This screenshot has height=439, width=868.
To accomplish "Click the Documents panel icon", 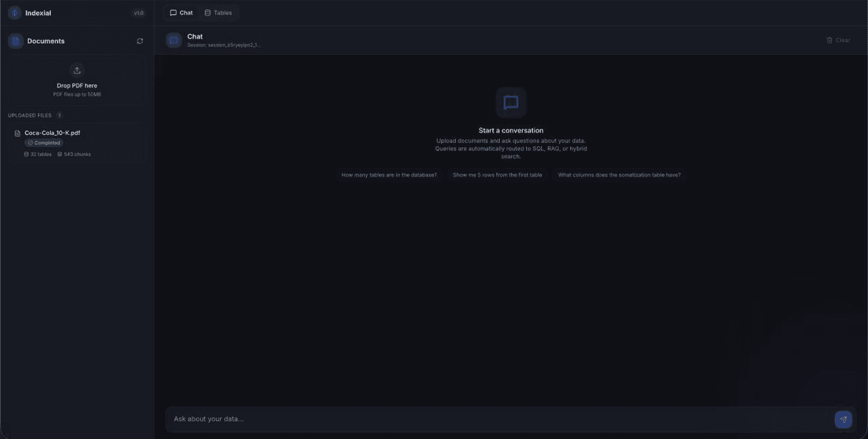I will click(x=16, y=41).
